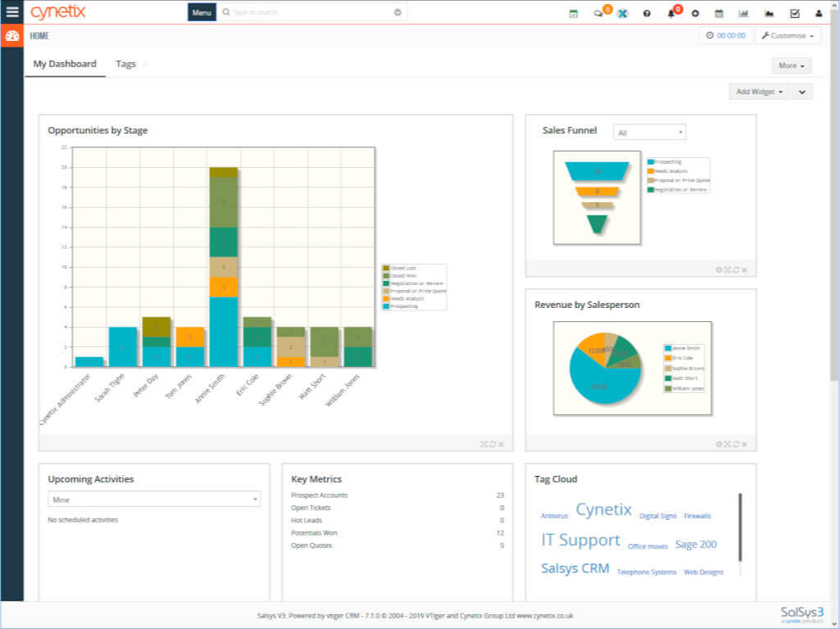Open the 'Telephone Systems' tag
This screenshot has width=840, height=629.
(x=647, y=572)
